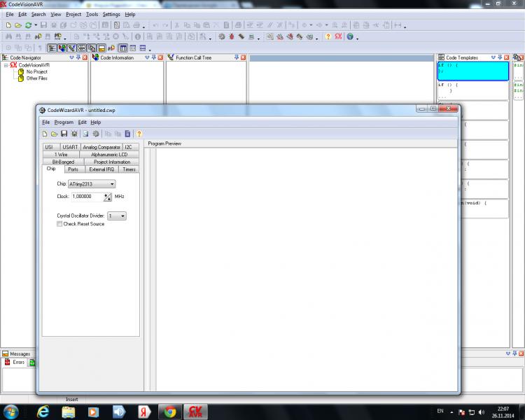Open CodeWizardAVR Program menu
Viewport: 525px width, 420px height.
point(64,122)
